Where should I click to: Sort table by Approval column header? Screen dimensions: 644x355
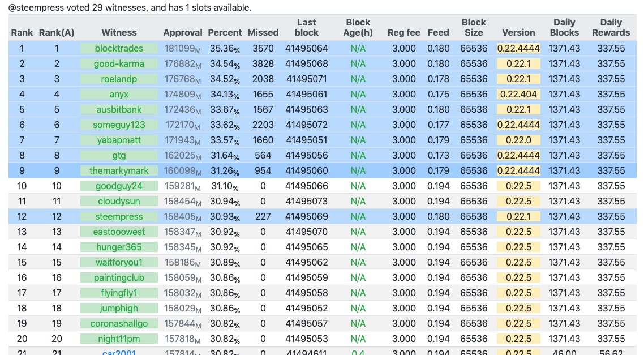182,33
